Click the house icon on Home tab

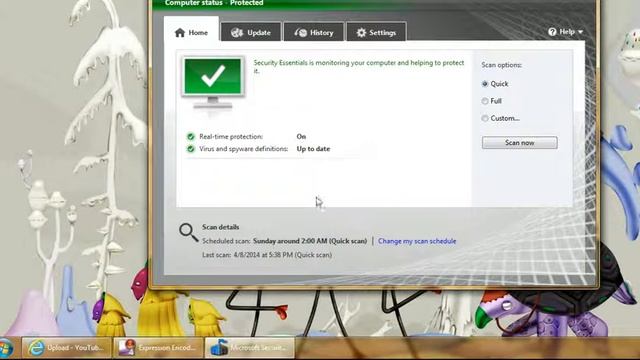pos(180,32)
